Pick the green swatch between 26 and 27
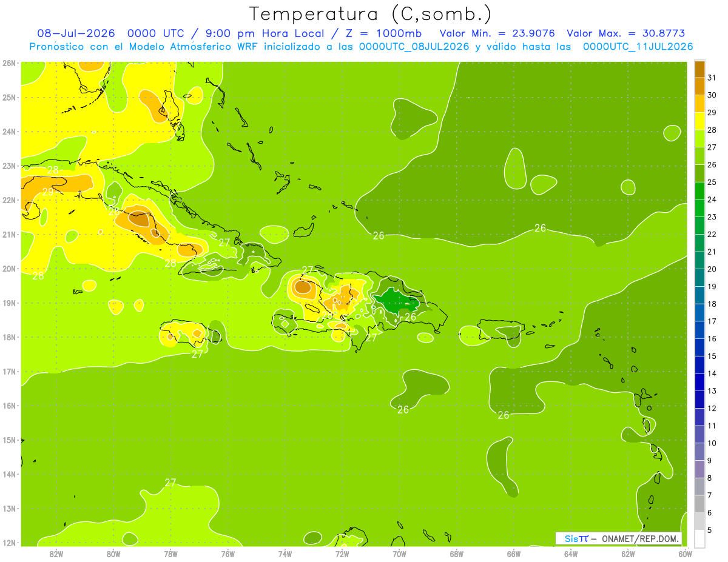728x562 pixels. click(699, 156)
